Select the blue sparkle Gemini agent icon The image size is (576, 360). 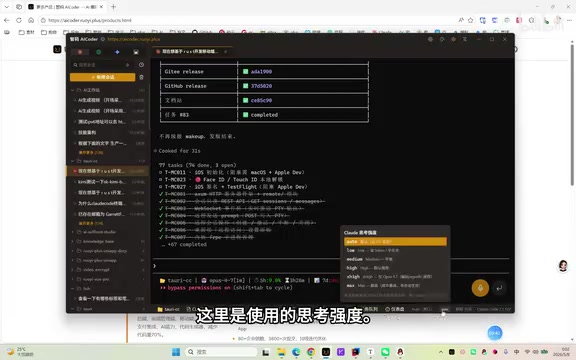tap(117, 52)
